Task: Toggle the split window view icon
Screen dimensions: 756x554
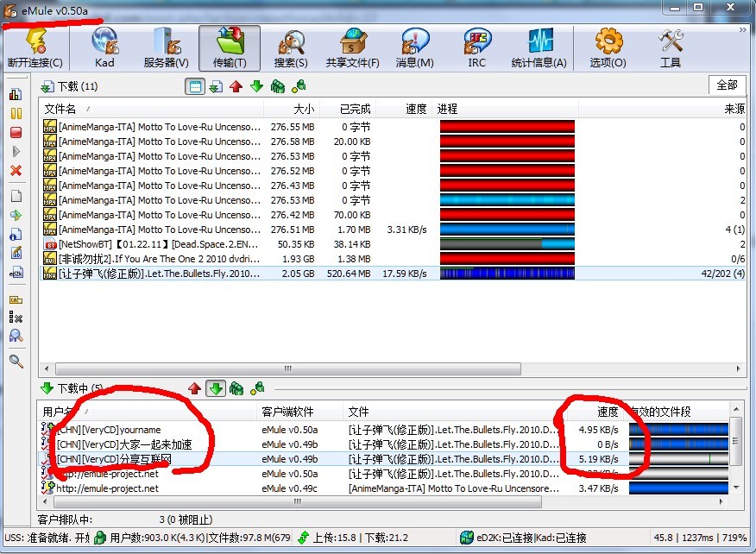Action: [195, 87]
